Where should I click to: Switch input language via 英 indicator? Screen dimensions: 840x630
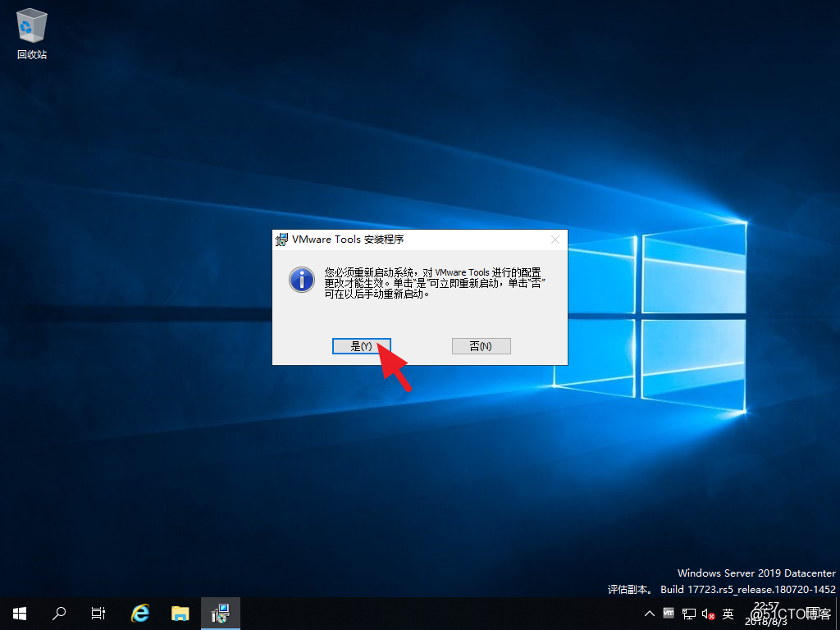point(728,614)
